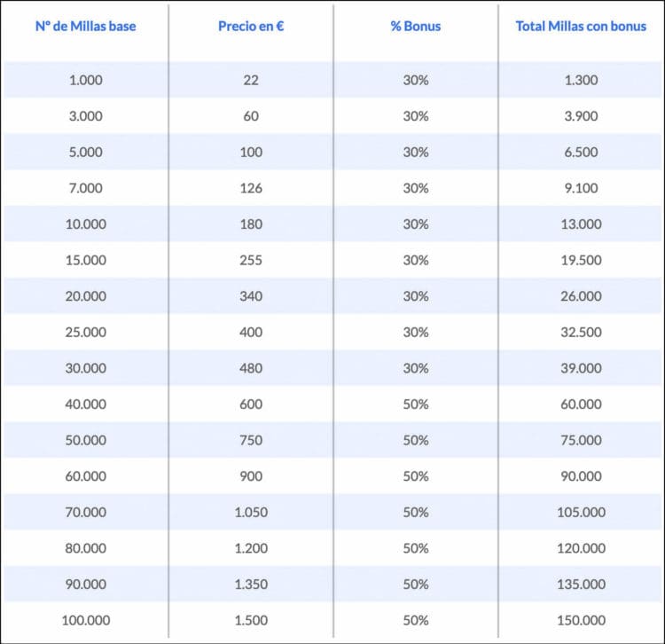Select the 1.050 euro price cell
This screenshot has height=644, width=665.
(251, 512)
